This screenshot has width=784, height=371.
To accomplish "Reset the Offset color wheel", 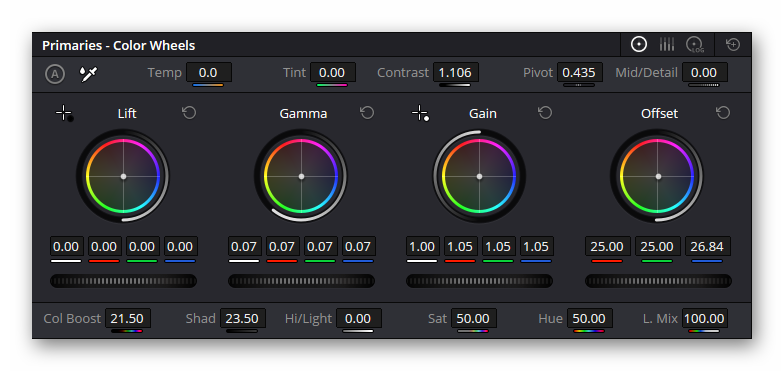I will 723,113.
